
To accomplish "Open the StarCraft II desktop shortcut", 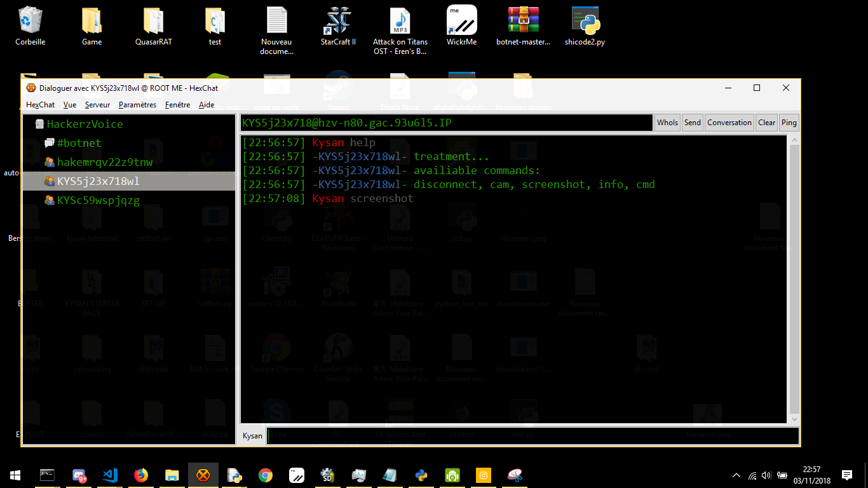I will point(338,28).
